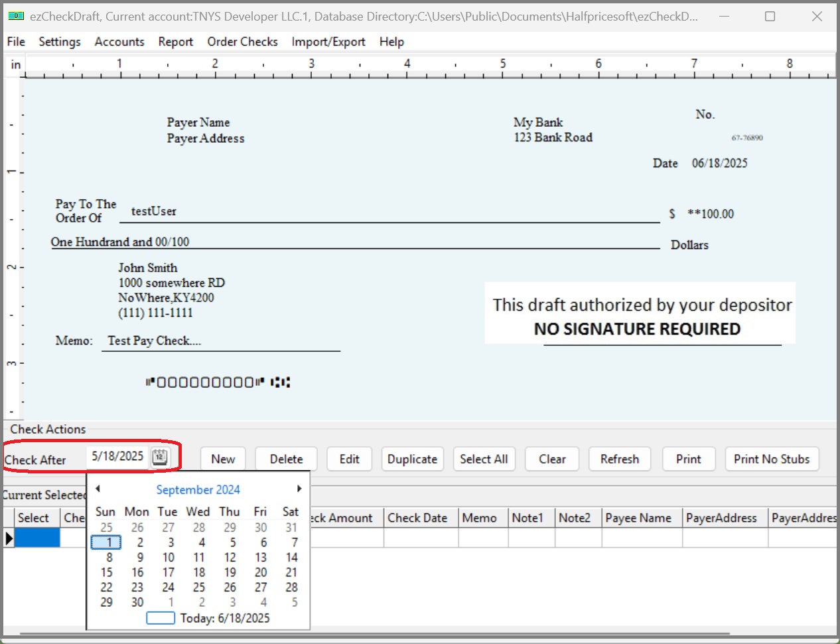
Task: Click the check amount **100.00
Action: pyautogui.click(x=711, y=214)
